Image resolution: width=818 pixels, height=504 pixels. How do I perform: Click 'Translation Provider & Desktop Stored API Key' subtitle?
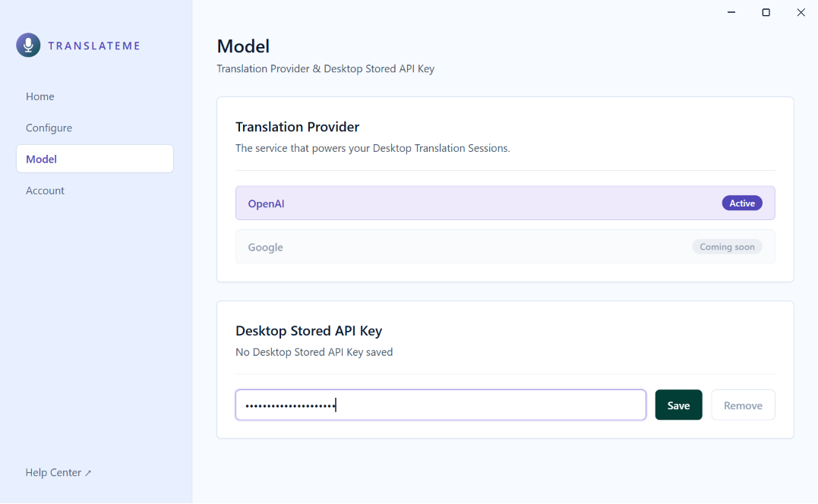click(x=326, y=69)
